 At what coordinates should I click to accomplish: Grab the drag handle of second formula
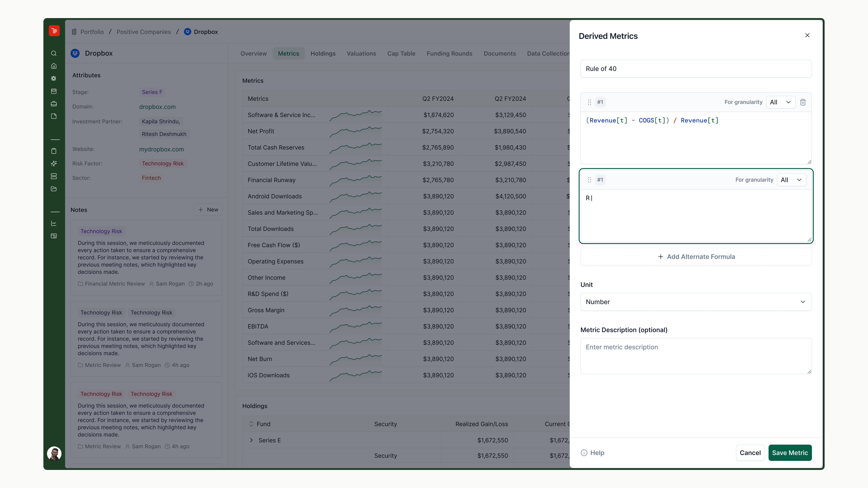click(x=589, y=180)
